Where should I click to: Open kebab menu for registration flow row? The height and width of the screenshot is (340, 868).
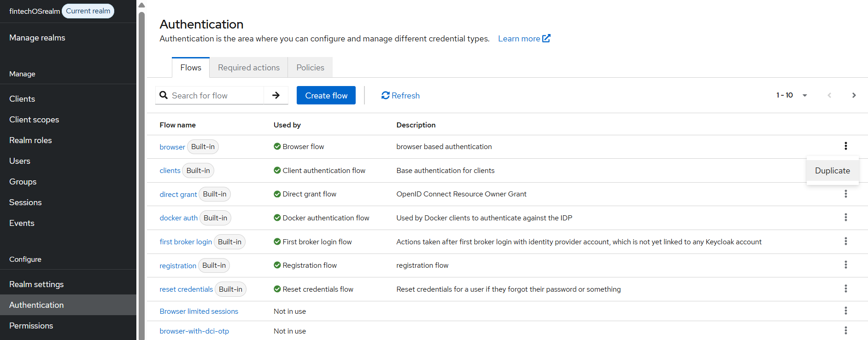point(845,265)
